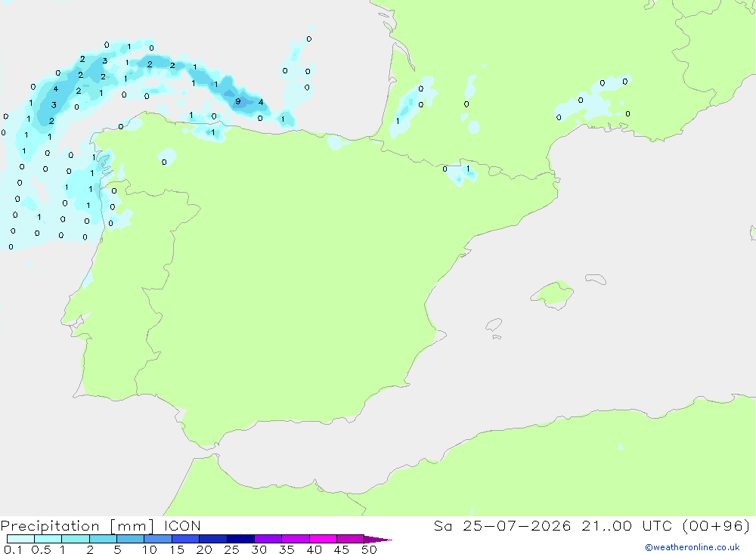Viewport: 756px width, 554px height.
Task: Click the legend label '15'
Action: pos(177,549)
